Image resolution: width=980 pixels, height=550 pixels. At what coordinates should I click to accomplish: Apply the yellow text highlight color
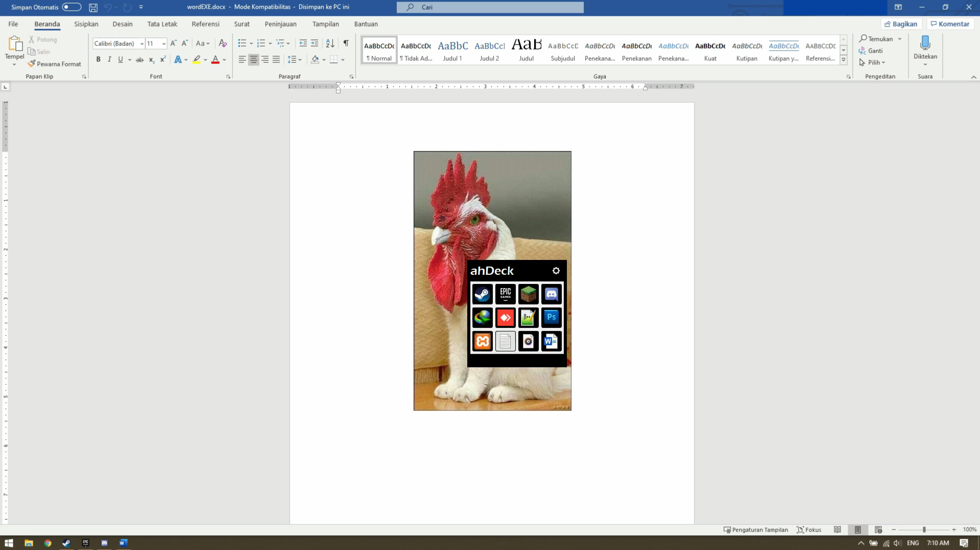197,60
